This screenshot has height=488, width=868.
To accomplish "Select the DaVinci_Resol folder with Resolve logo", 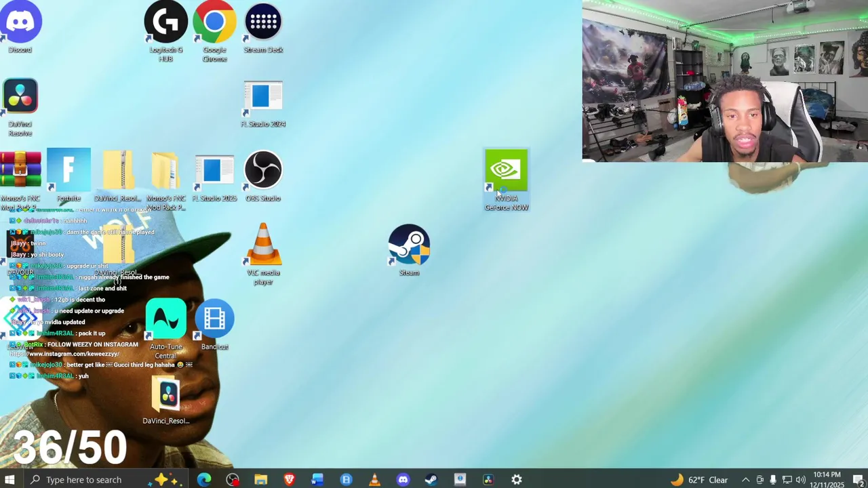I will pos(166,400).
